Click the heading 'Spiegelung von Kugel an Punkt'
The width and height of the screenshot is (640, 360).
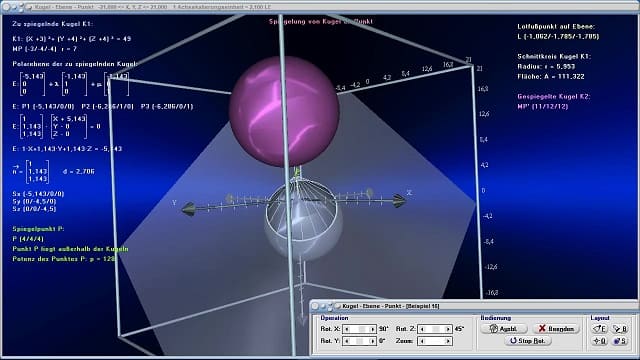pos(321,21)
